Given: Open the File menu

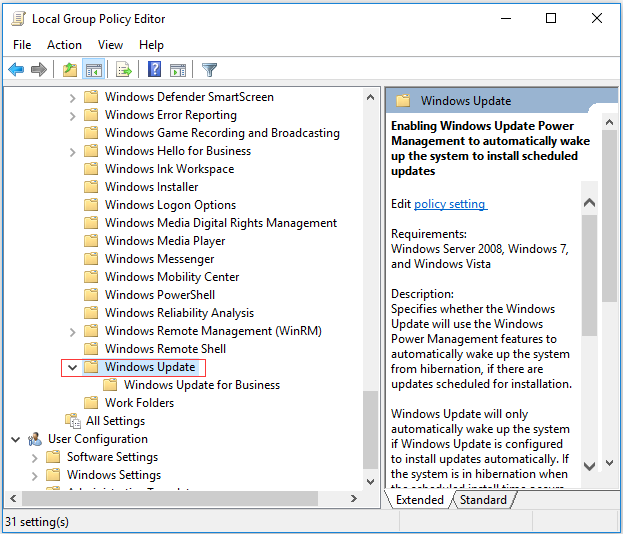Looking at the screenshot, I should click(22, 45).
